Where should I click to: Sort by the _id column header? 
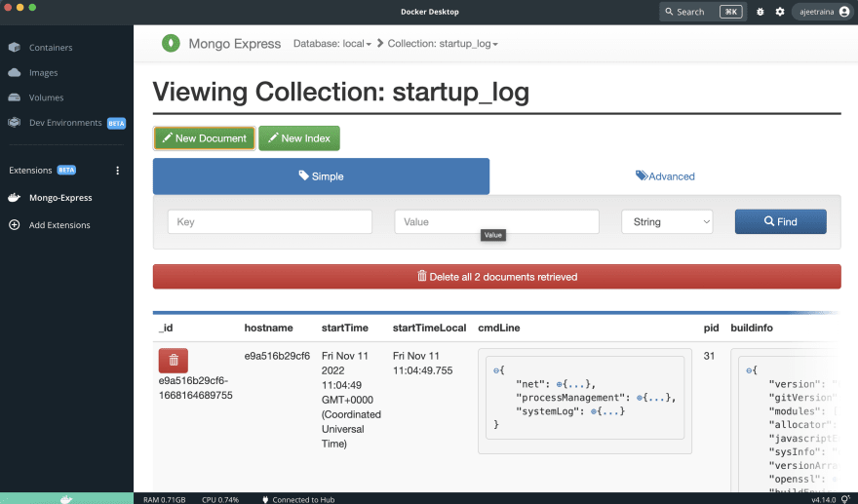point(166,328)
